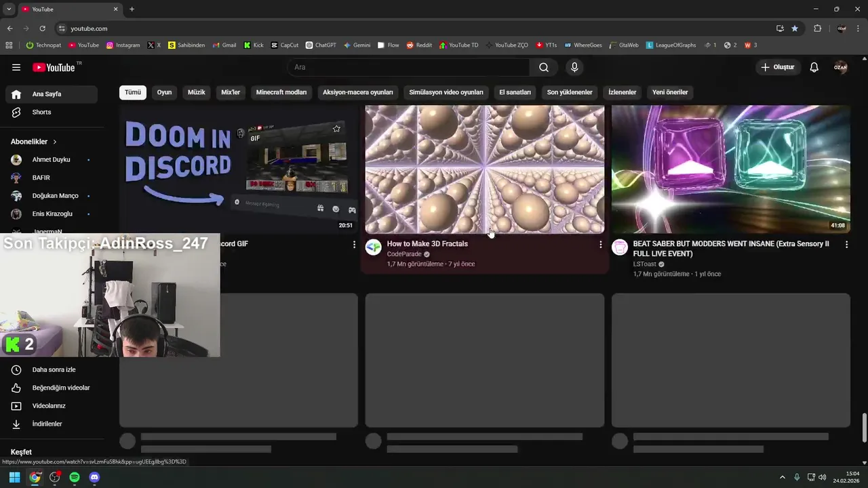Open BAFIR subscription channel
The height and width of the screenshot is (488, 868).
52,178
